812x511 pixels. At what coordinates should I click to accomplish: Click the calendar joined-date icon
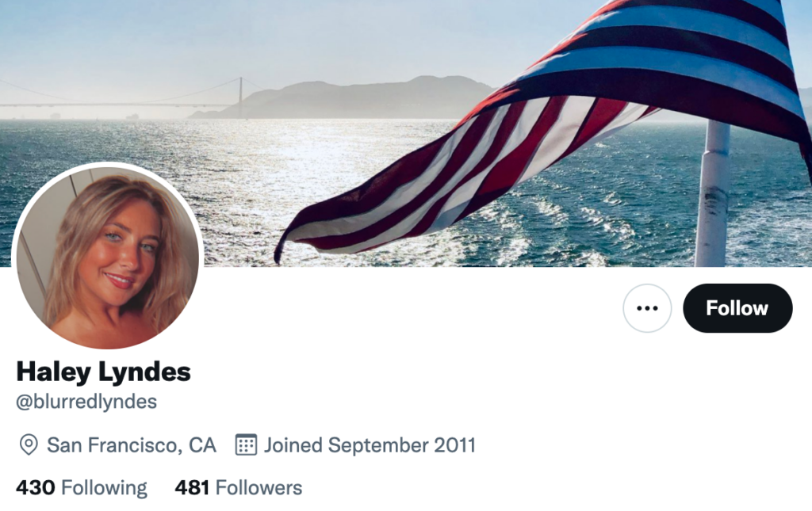tap(246, 444)
